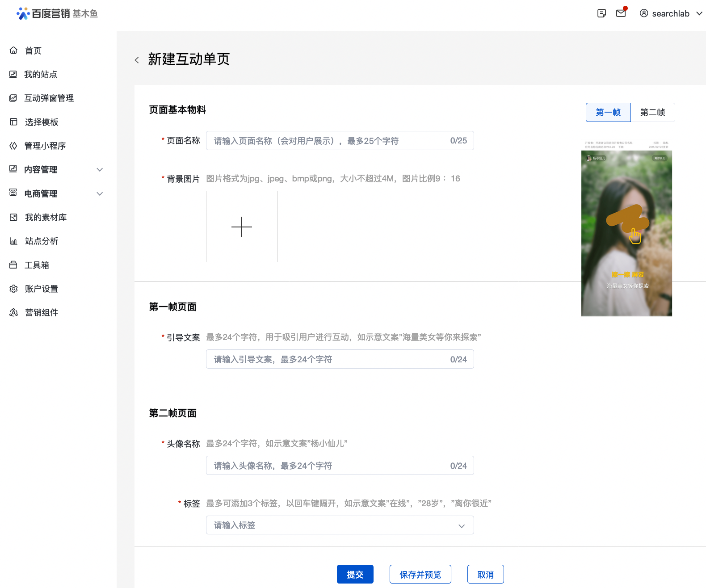706x588 pixels.
Task: Click the 工具箱 toolbox icon
Action: pos(13,265)
